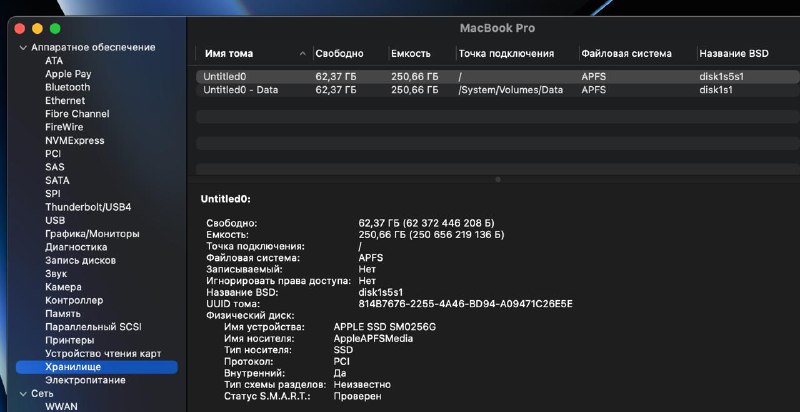The height and width of the screenshot is (412, 800).
Task: Open the Камера entry
Action: (63, 287)
